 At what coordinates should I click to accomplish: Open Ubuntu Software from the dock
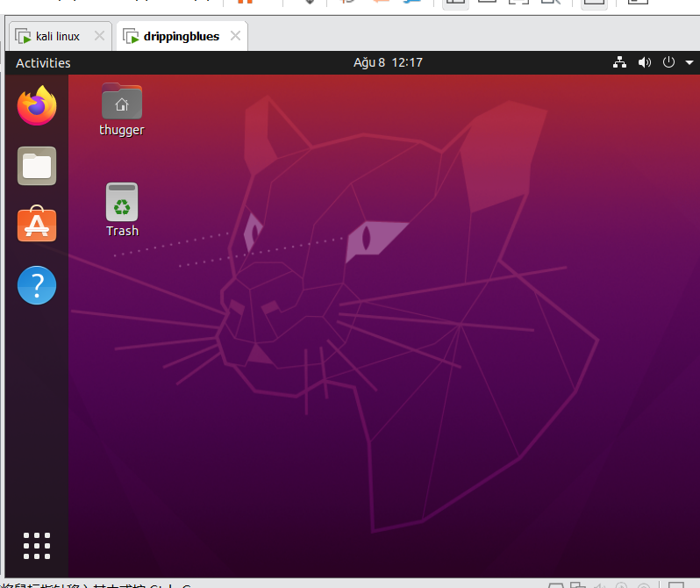(37, 224)
